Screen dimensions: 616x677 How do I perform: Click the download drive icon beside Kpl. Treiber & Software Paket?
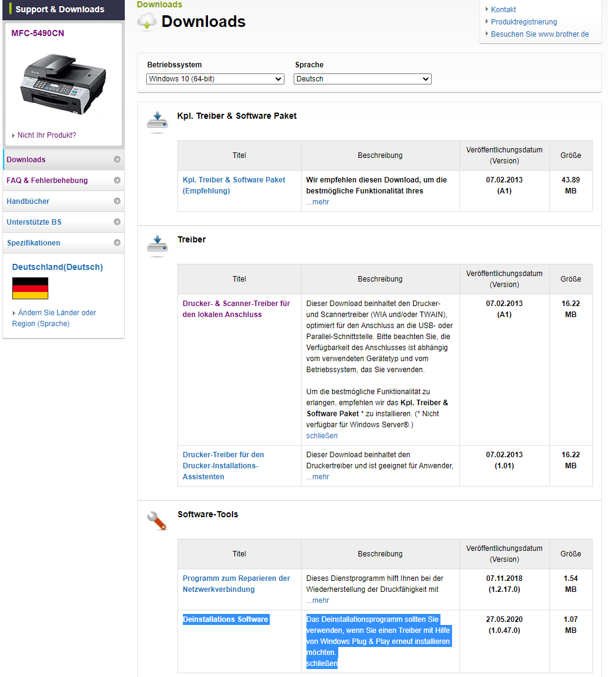point(157,122)
